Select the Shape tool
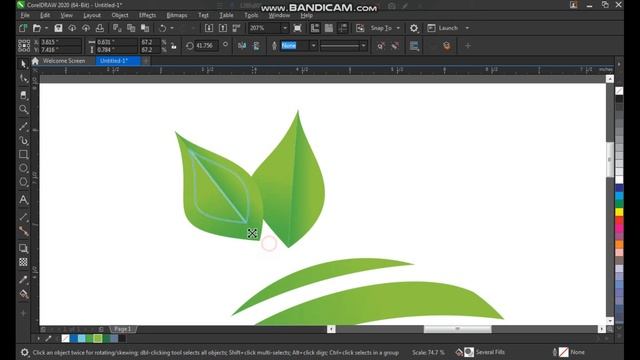Screen dimensions: 640x360 pos(23,78)
